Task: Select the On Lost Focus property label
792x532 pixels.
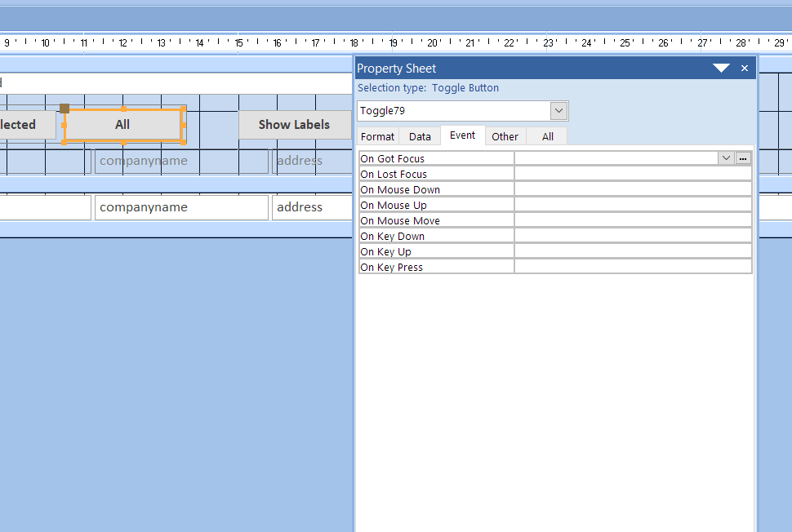Action: 436,174
